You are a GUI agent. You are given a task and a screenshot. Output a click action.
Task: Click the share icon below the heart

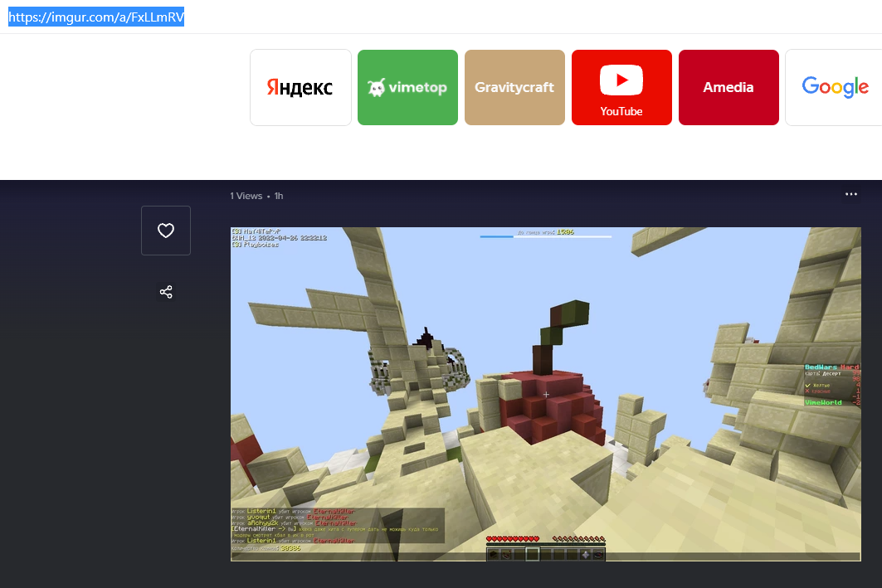coord(166,292)
